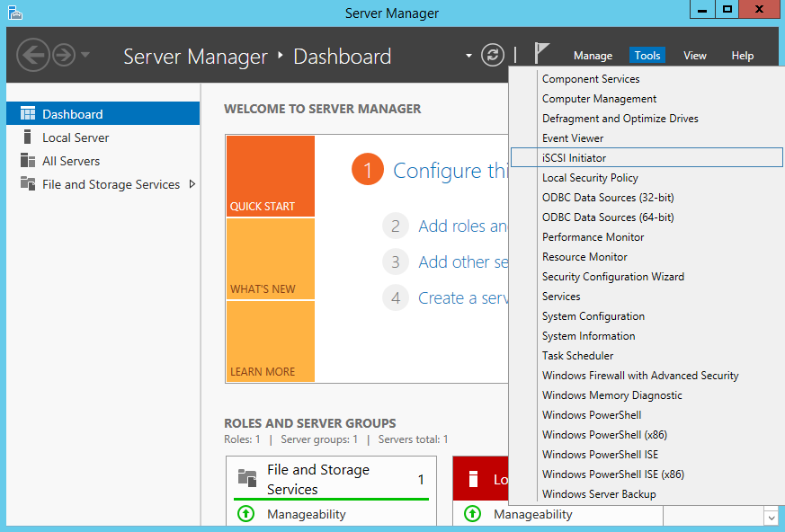Open the Manage menu
The height and width of the screenshot is (532, 785).
tap(593, 56)
